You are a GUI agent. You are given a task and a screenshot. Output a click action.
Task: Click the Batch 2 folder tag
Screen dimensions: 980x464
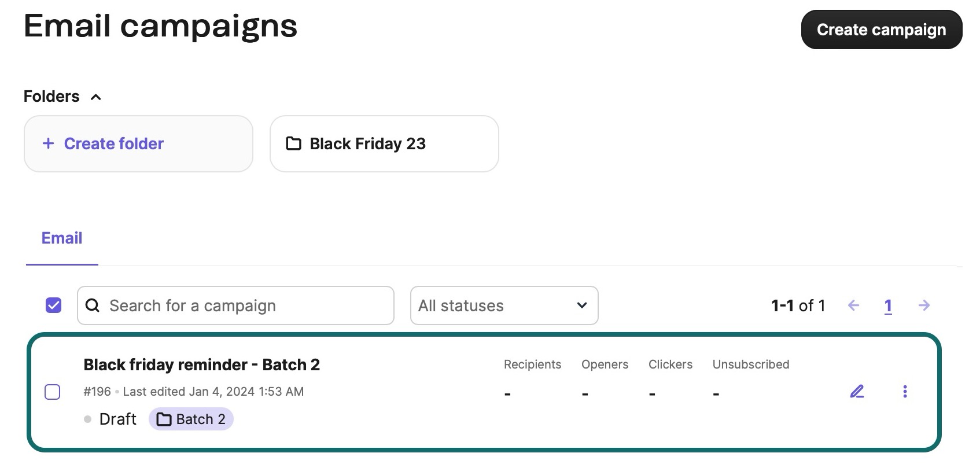click(x=191, y=419)
